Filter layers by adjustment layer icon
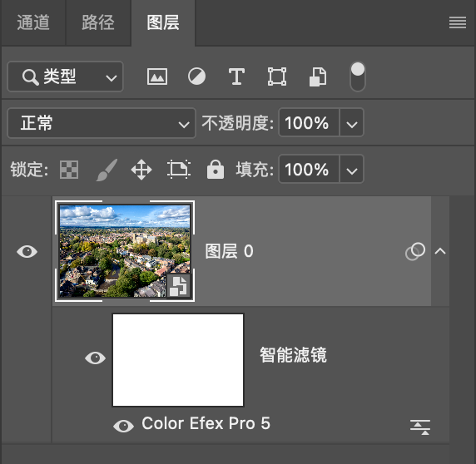This screenshot has width=476, height=464. [x=196, y=77]
